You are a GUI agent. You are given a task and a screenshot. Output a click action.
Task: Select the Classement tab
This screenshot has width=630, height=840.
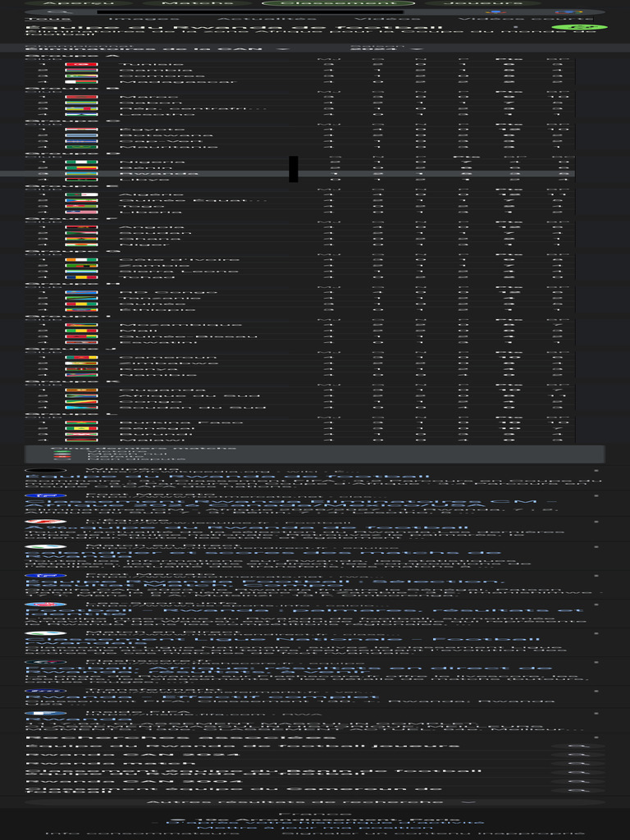tap(338, 2)
